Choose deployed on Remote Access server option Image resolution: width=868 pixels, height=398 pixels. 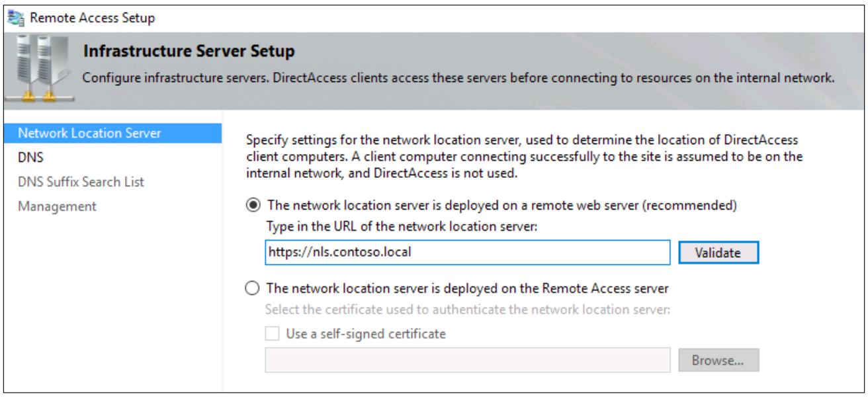[x=252, y=288]
